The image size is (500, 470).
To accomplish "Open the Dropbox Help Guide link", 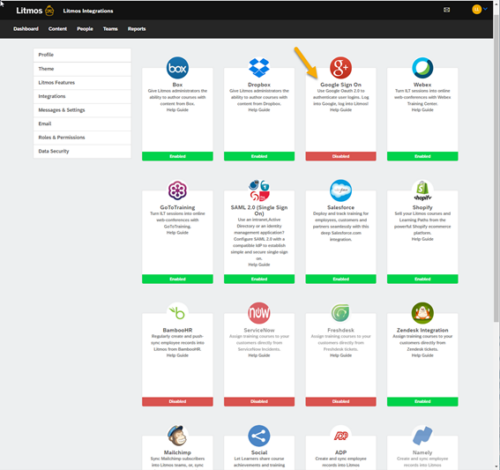I will 259,110.
